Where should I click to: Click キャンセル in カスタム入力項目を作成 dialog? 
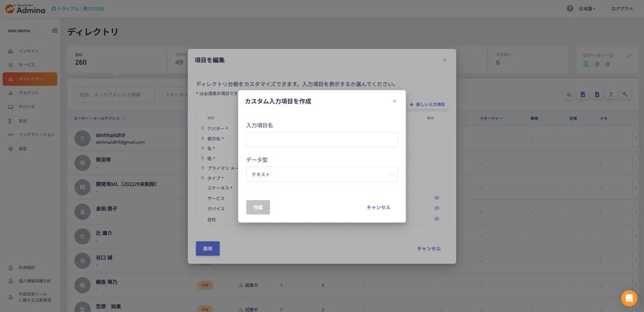coord(379,207)
